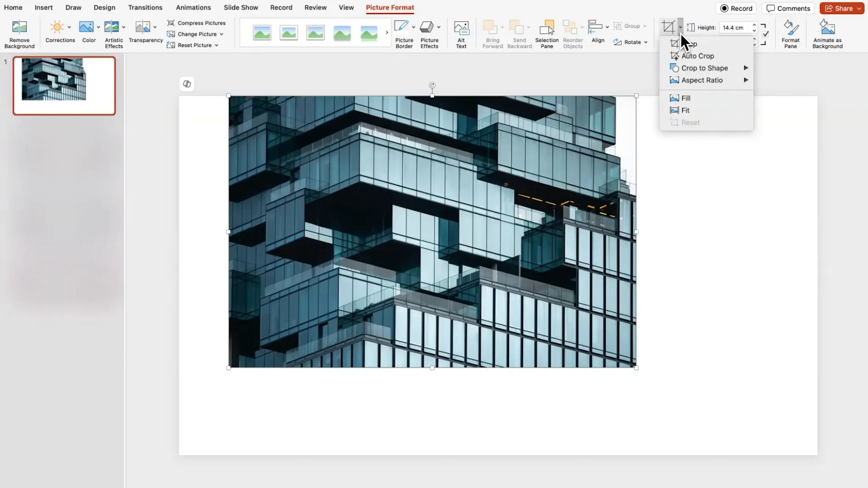Expand the Color dropdown arrow
The image size is (868, 488).
pos(98,27)
